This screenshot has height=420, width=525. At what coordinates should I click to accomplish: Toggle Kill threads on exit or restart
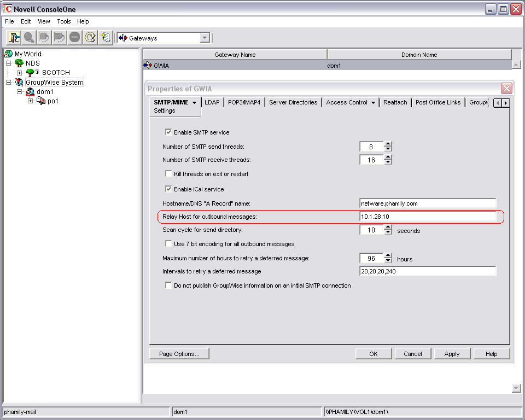[x=168, y=173]
